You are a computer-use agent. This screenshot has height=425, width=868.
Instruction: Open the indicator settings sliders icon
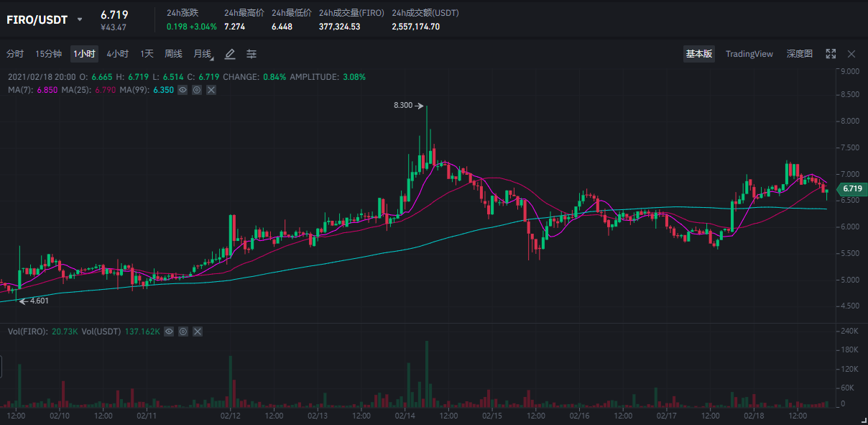tap(251, 54)
